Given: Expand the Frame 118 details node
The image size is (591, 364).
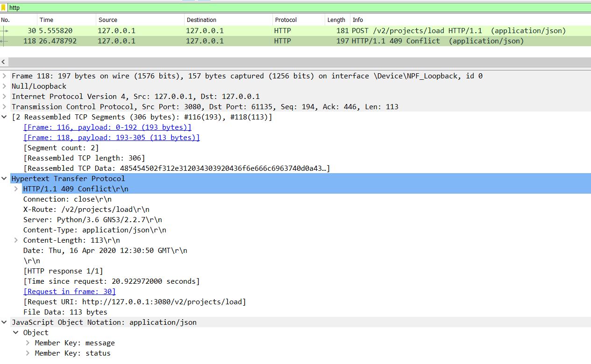Looking at the screenshot, I should 4,76.
